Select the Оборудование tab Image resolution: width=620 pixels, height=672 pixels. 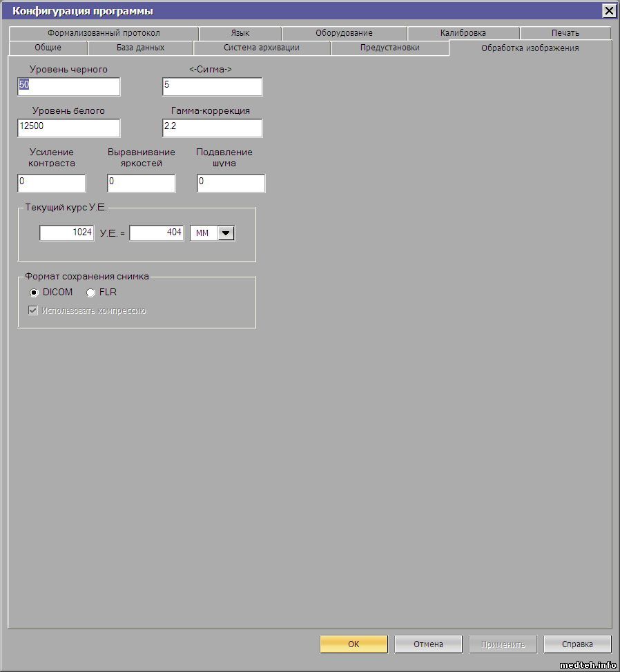pos(344,33)
